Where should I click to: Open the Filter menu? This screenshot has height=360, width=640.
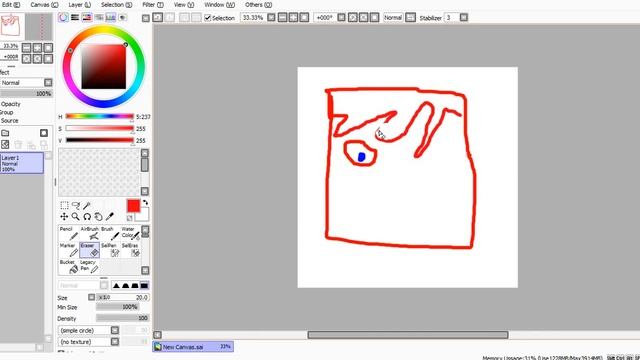(x=153, y=4)
